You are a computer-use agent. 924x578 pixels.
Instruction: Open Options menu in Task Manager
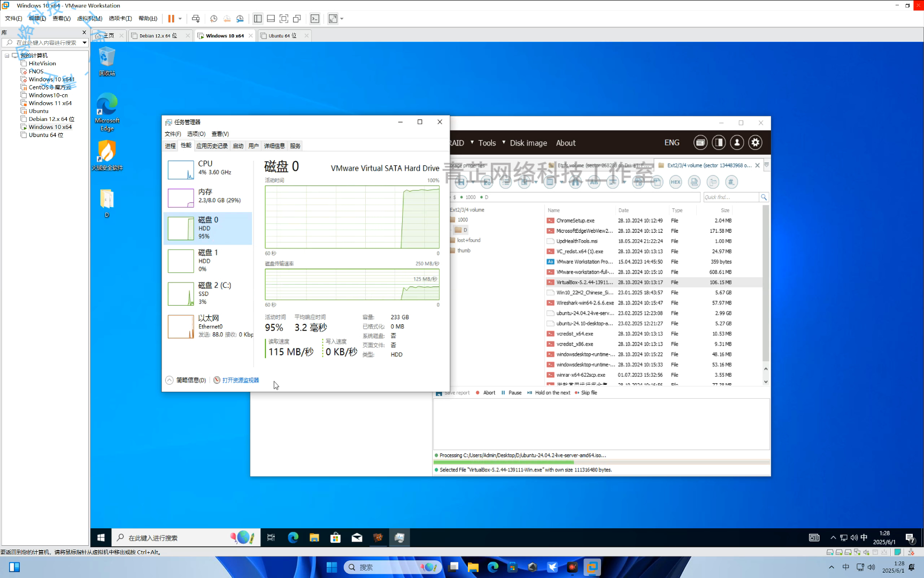[x=196, y=134]
